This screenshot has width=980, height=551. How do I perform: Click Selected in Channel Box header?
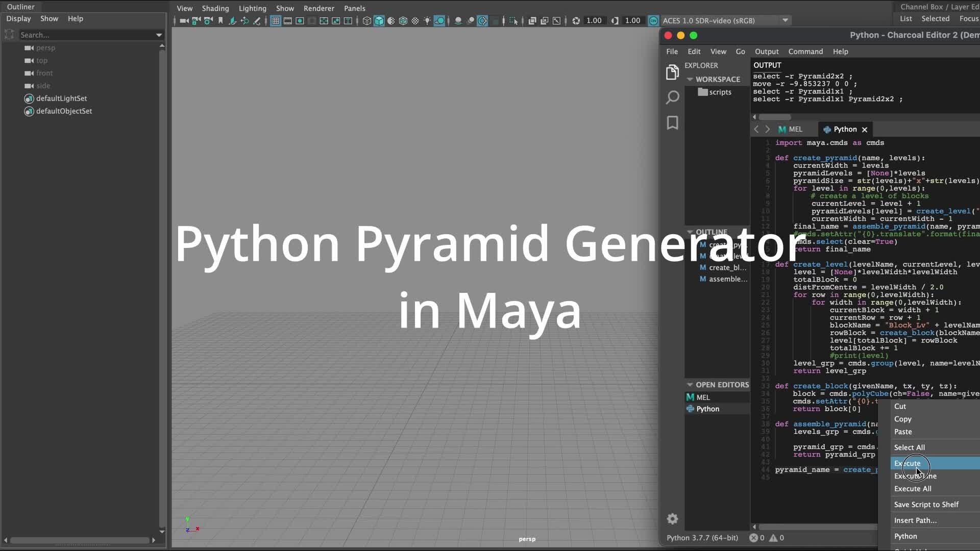[x=935, y=18]
